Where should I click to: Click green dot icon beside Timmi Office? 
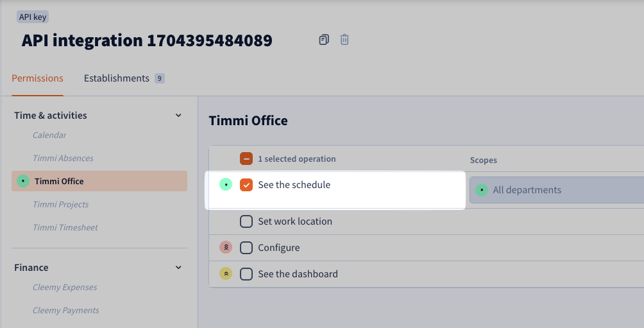click(x=23, y=181)
